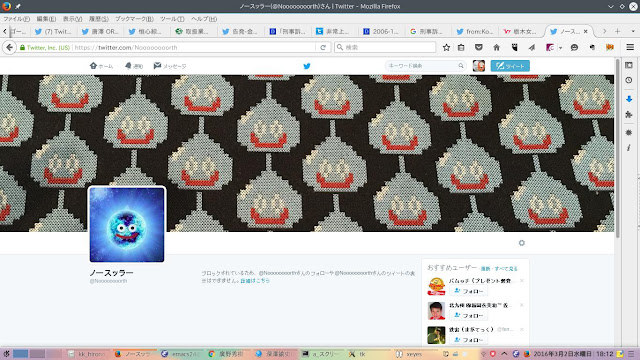Click info 'i' icon in right sidebar
Screen dimensions: 640x360
pos(629,148)
